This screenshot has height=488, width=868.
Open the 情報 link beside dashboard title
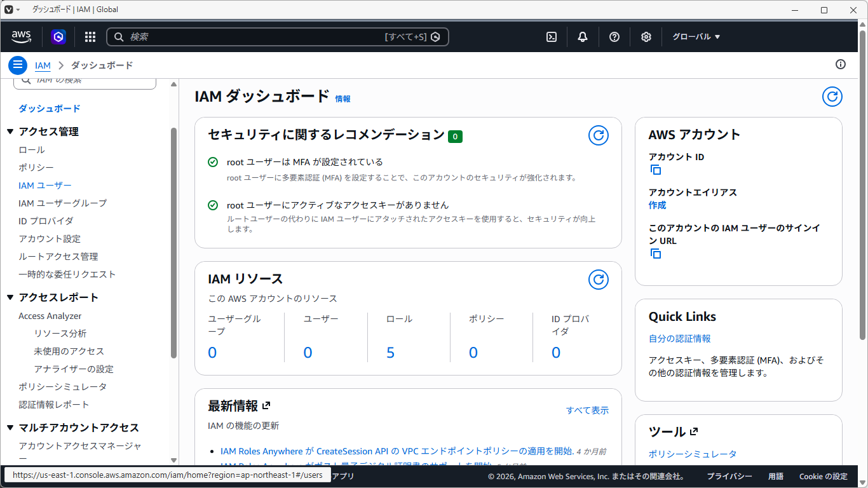[x=342, y=99]
